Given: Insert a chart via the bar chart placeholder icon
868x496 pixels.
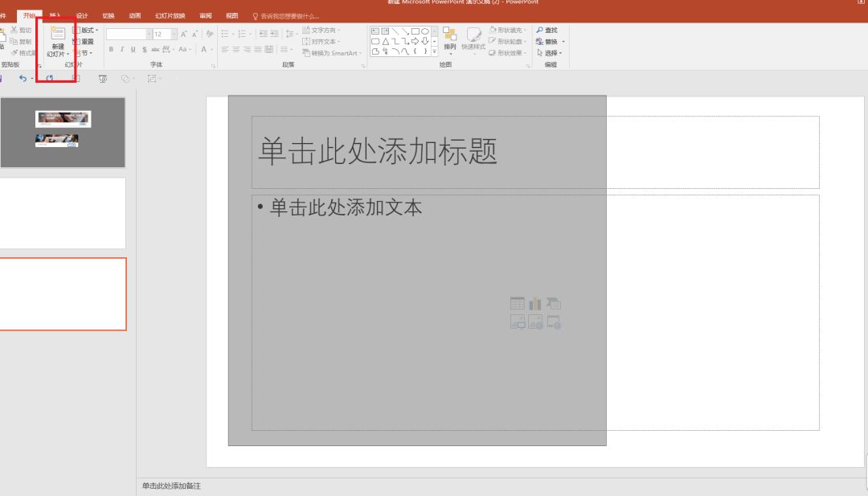Looking at the screenshot, I should pos(535,303).
